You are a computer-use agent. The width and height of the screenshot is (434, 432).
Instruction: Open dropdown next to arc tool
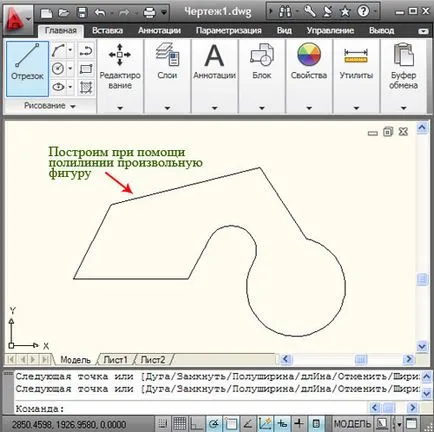70,50
